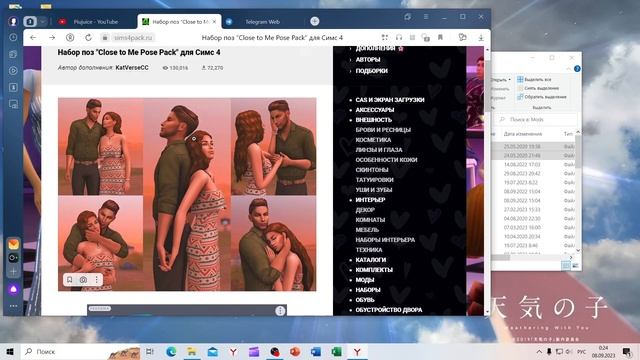Viewport: 640px width, 360px height.
Task: Open the Yandex home button beside reload
Action: pos(70,38)
